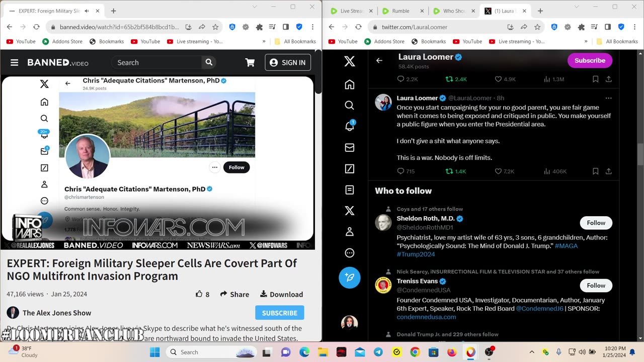
Task: Click the Windows Start button
Action: (154, 352)
